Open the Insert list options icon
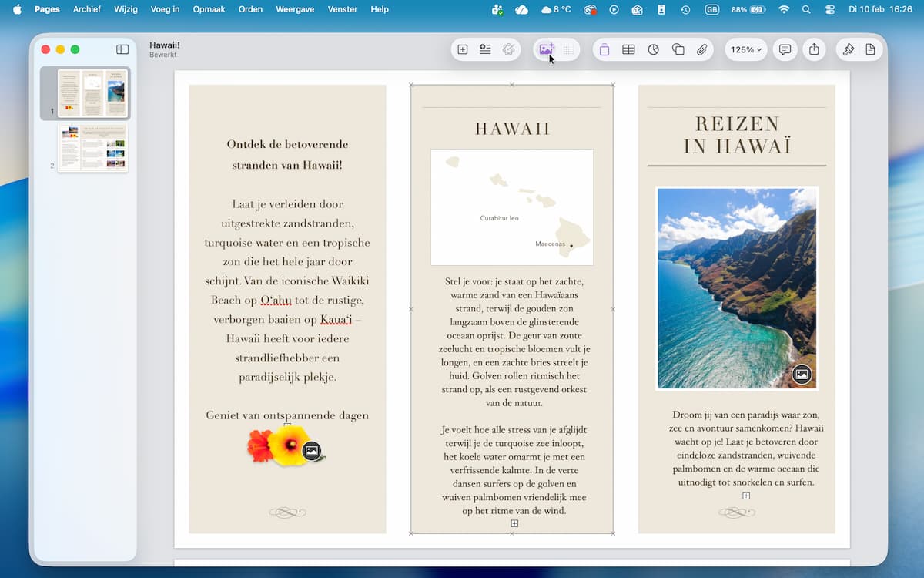The image size is (924, 578). tap(485, 49)
